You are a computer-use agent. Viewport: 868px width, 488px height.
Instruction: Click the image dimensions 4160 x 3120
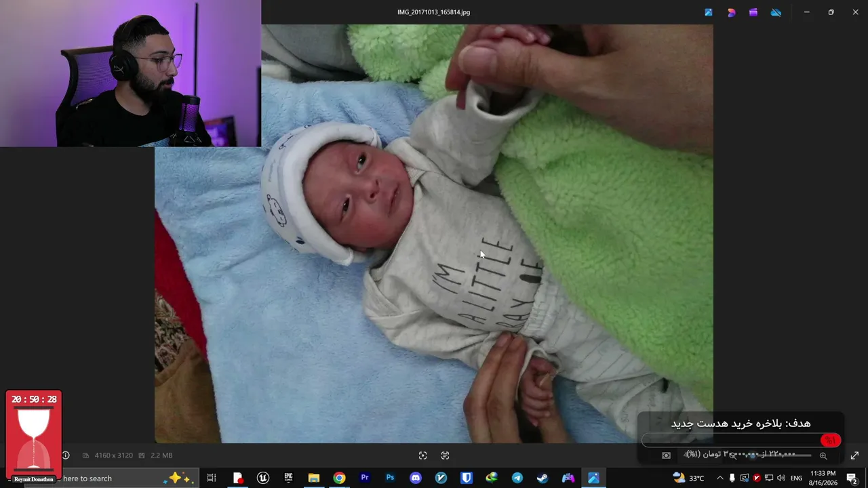pos(114,455)
